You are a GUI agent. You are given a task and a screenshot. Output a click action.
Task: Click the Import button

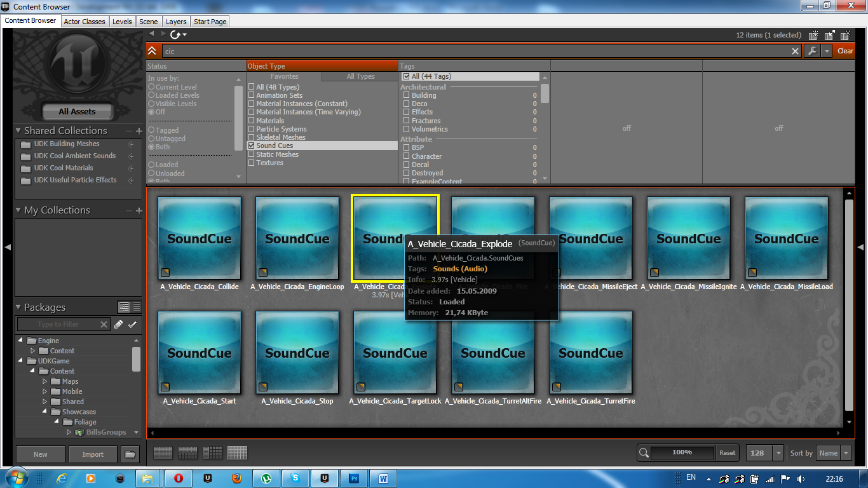(93, 454)
